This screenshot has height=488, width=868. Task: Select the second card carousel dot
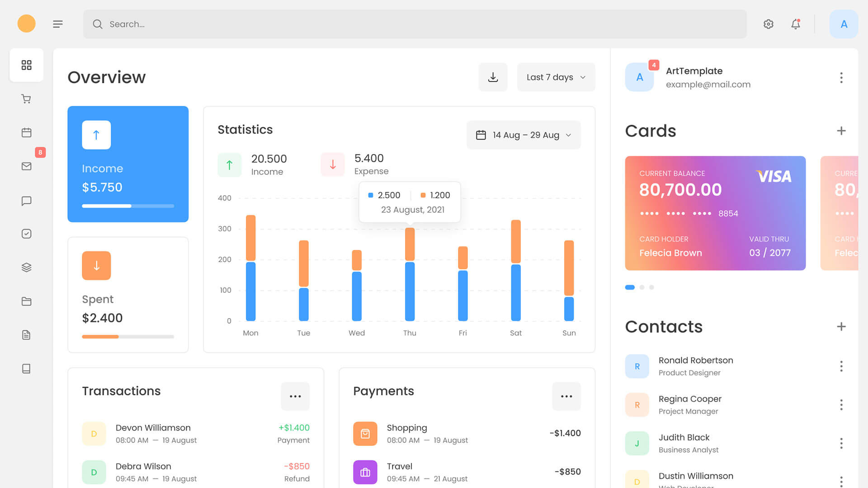click(642, 287)
